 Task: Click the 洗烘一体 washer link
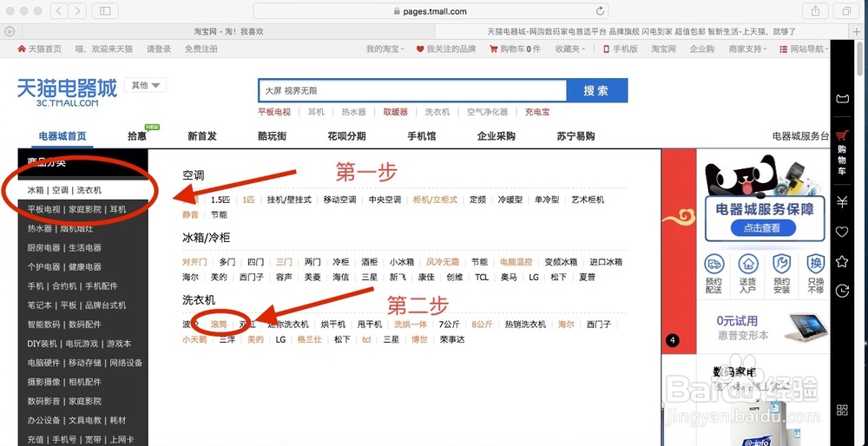pyautogui.click(x=411, y=325)
